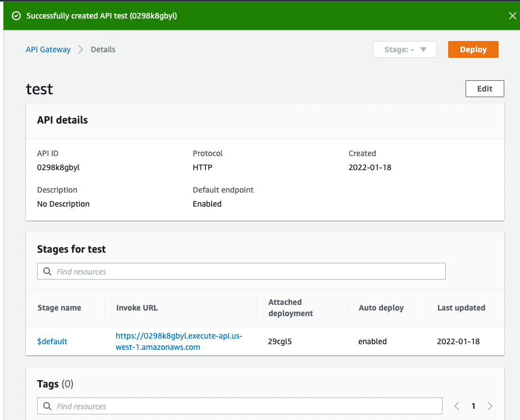
Task: Click the Find resources field under Stages
Action: click(x=241, y=271)
